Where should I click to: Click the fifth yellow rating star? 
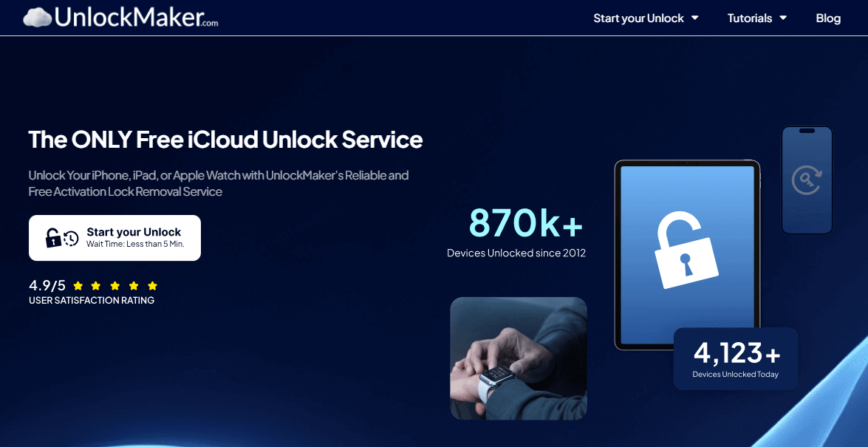coord(153,286)
